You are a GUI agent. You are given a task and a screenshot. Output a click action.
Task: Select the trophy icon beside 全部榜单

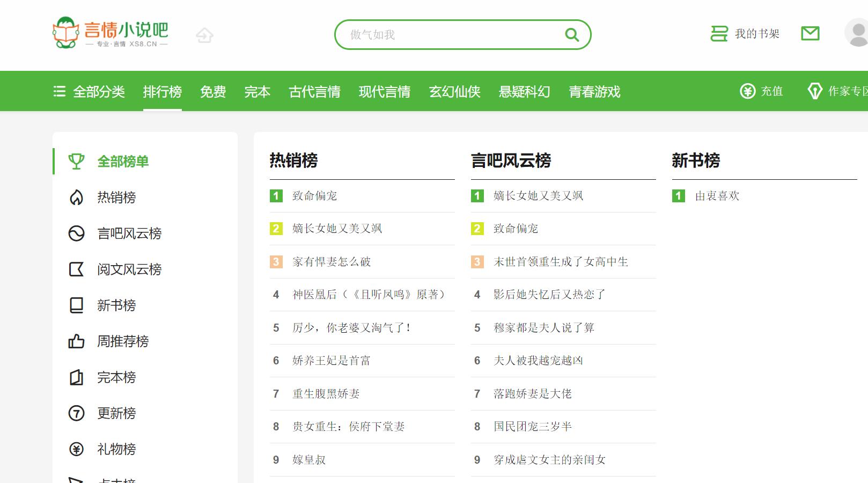point(77,160)
